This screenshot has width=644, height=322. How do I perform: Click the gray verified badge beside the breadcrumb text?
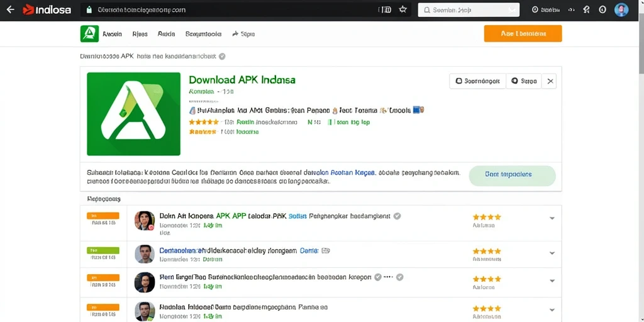tap(222, 56)
